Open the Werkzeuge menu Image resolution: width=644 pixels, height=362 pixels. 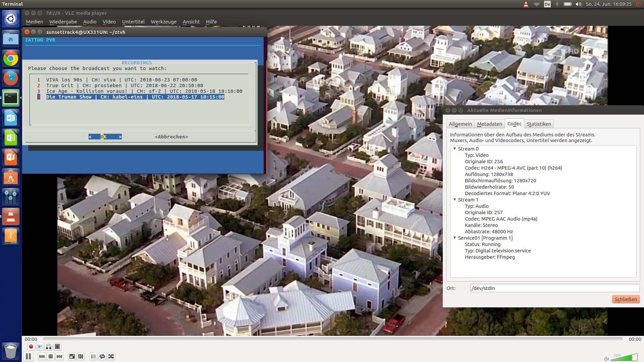[x=164, y=22]
